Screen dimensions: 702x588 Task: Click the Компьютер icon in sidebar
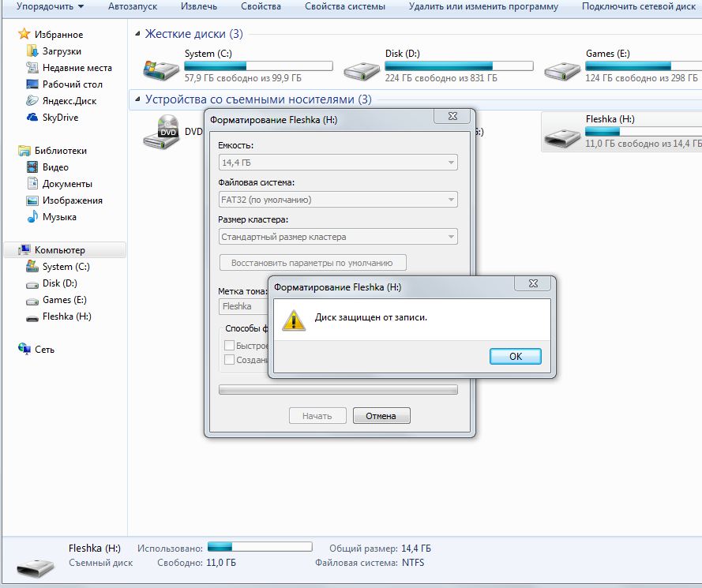point(24,249)
